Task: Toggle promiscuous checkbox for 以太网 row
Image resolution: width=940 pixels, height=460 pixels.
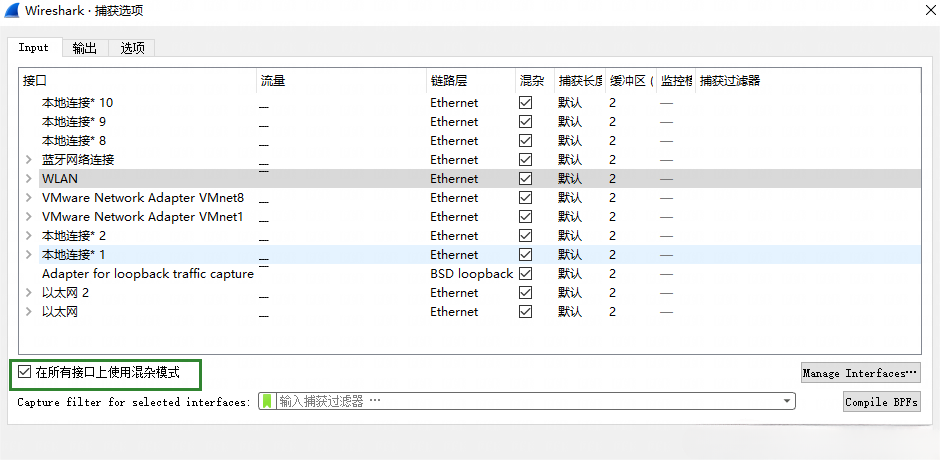Action: [x=526, y=312]
